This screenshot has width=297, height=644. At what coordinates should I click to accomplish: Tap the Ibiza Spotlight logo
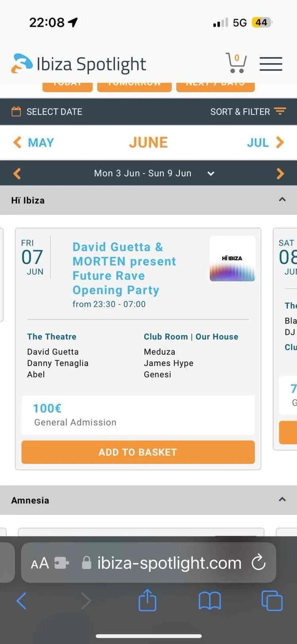point(79,64)
